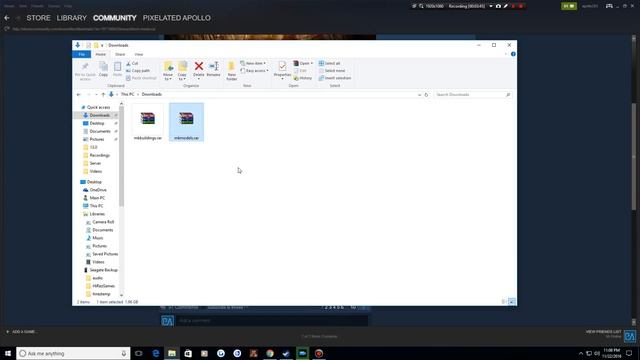Switch to large icons view button
Screen dimensions: 640x360
[x=511, y=302]
